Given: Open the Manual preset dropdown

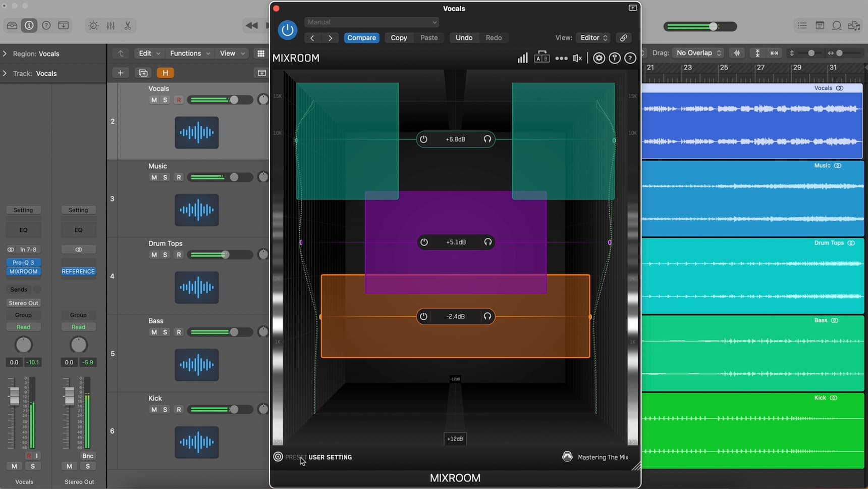Looking at the screenshot, I should point(371,22).
